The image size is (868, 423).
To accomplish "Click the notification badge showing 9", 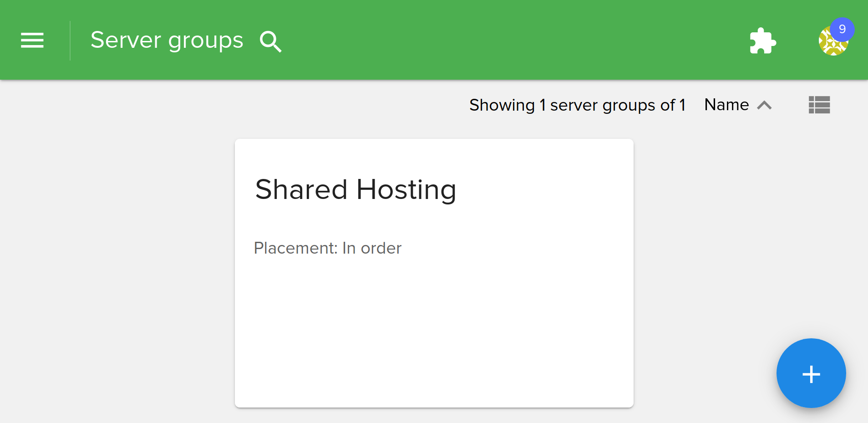I will (842, 29).
